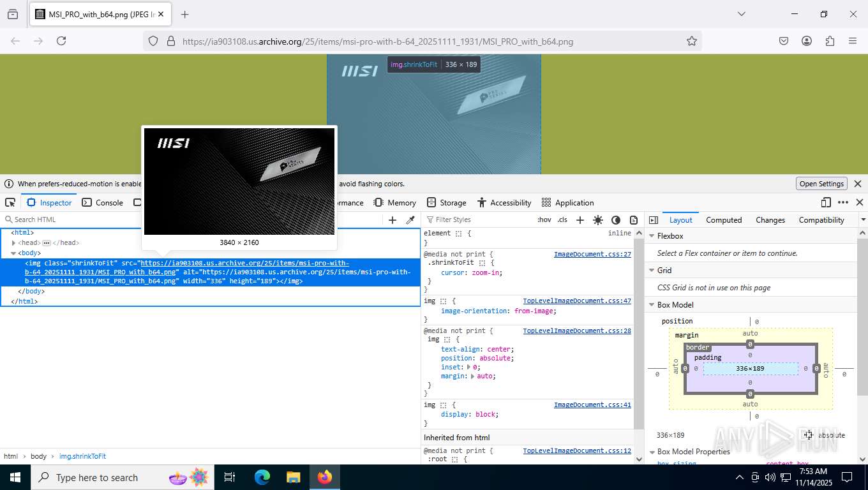This screenshot has width=868, height=490.
Task: Reload the page in Firefox
Action: click(61, 41)
